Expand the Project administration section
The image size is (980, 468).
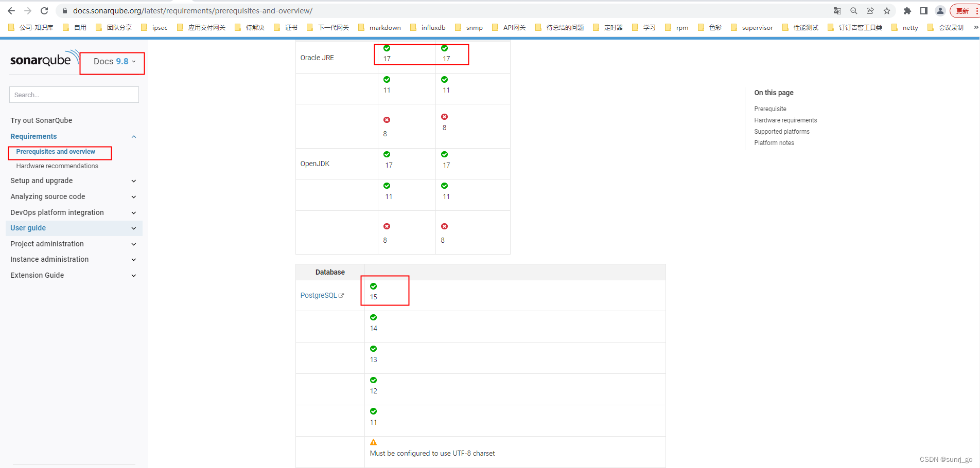[x=134, y=244]
